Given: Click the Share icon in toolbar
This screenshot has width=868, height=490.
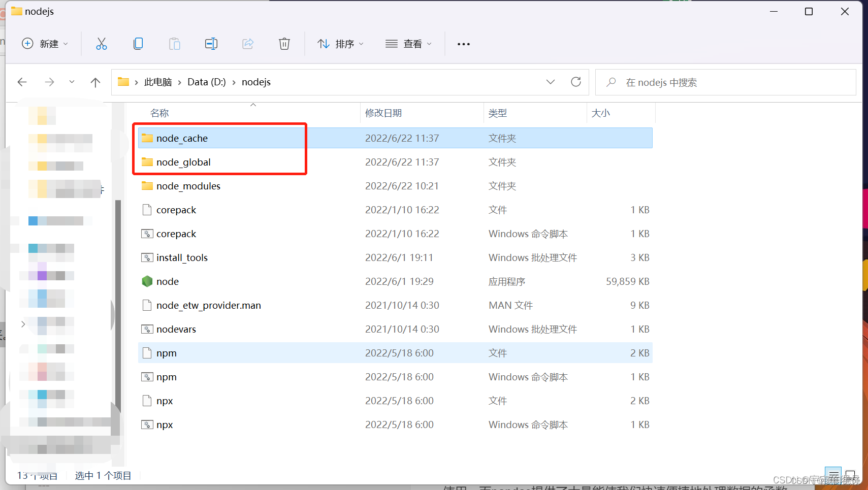Looking at the screenshot, I should (248, 44).
